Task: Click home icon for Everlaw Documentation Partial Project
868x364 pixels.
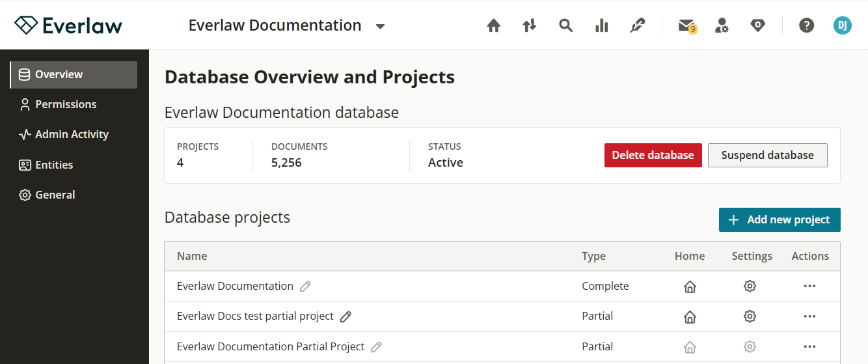Action: 690,347
